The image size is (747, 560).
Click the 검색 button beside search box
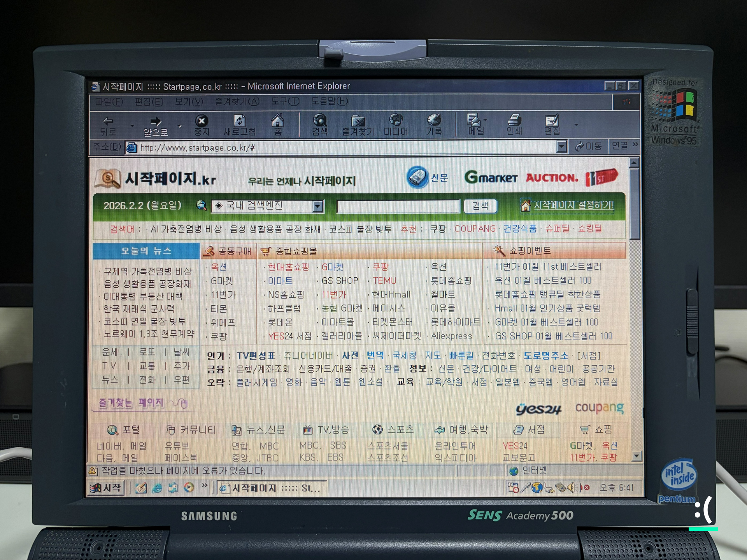tap(480, 206)
